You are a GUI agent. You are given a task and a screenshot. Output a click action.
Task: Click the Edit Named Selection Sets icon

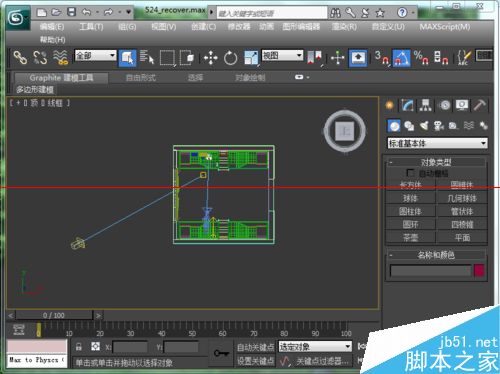click(x=464, y=58)
